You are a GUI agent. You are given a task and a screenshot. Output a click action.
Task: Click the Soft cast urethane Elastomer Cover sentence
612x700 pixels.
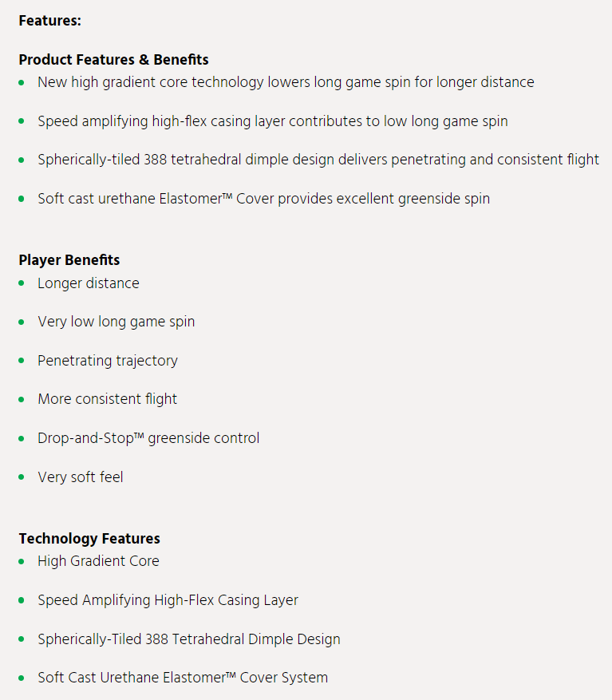pos(264,199)
